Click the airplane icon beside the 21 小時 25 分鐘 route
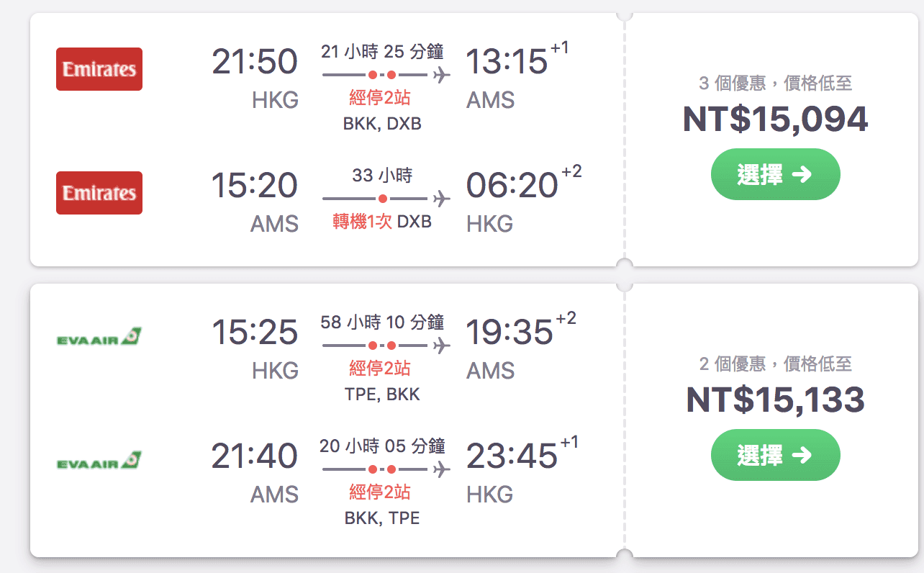Image resolution: width=924 pixels, height=573 pixels. click(x=442, y=75)
